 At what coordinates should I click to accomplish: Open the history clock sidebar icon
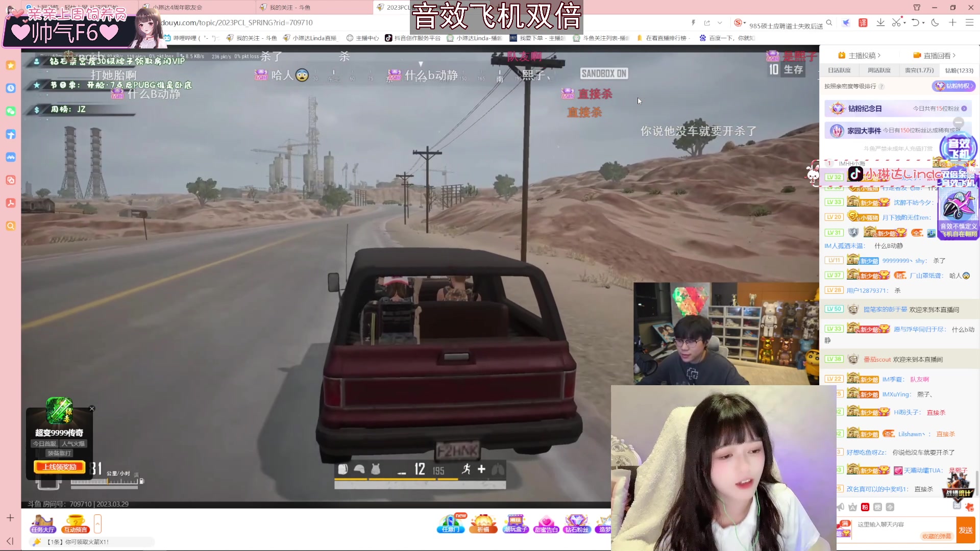click(10, 88)
